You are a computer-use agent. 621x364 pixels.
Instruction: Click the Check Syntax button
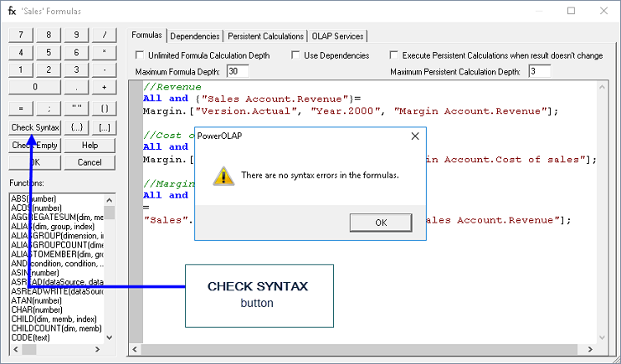click(35, 127)
